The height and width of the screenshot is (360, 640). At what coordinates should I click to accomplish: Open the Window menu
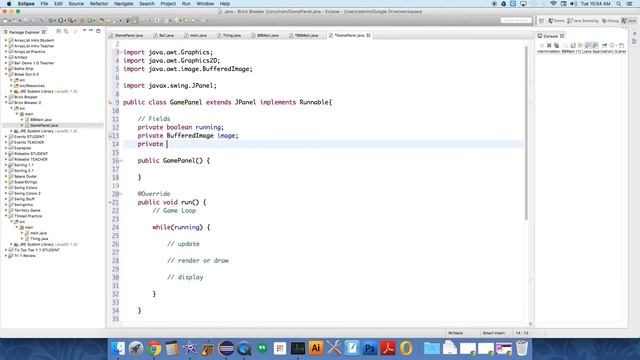(205, 4)
